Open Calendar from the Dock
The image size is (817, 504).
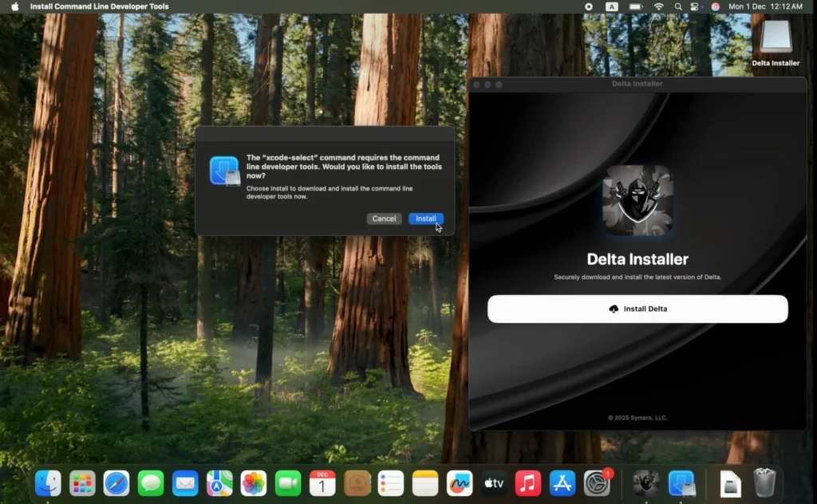tap(322, 484)
